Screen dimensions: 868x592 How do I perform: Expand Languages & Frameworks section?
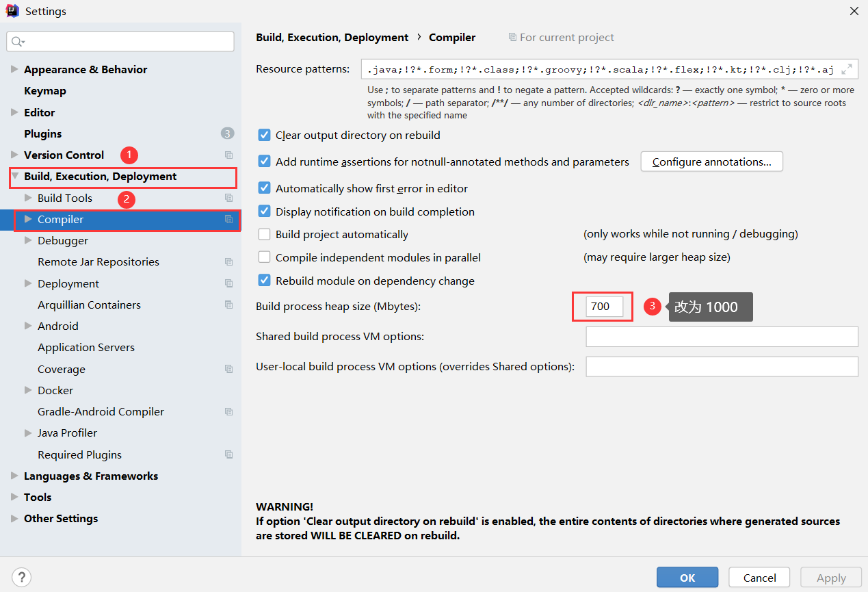click(14, 476)
